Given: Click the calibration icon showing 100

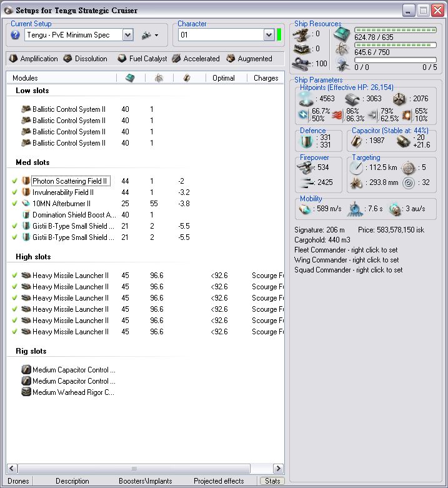Looking at the screenshot, I should coord(301,64).
